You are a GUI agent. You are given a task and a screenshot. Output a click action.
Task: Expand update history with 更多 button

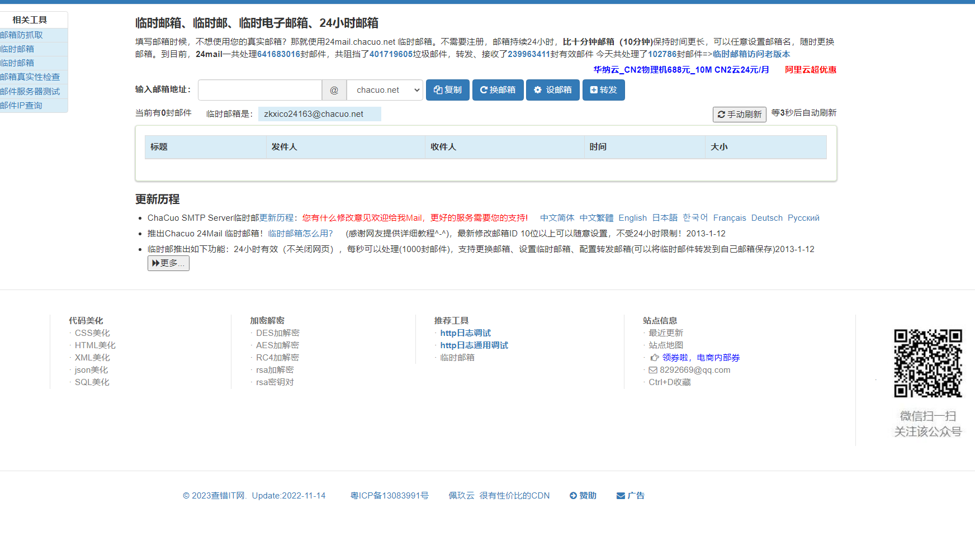click(x=168, y=263)
